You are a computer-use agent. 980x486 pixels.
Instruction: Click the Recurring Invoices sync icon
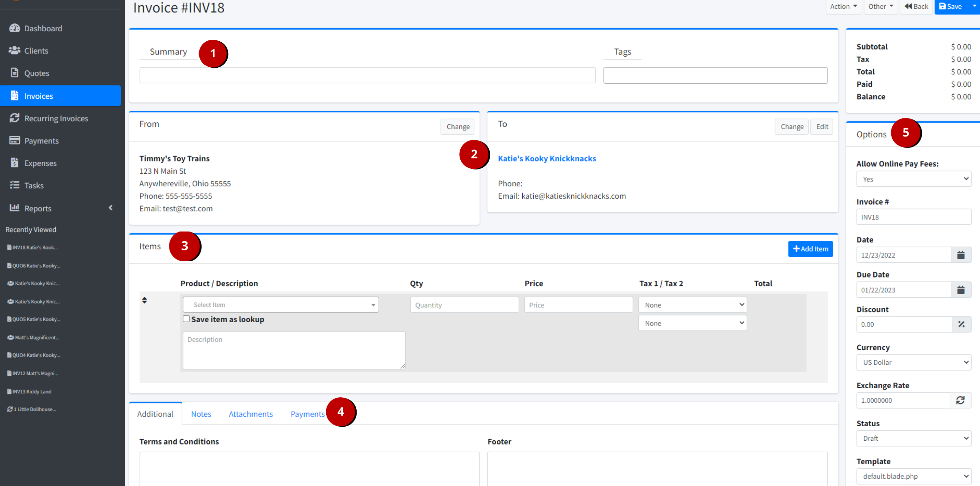click(14, 118)
